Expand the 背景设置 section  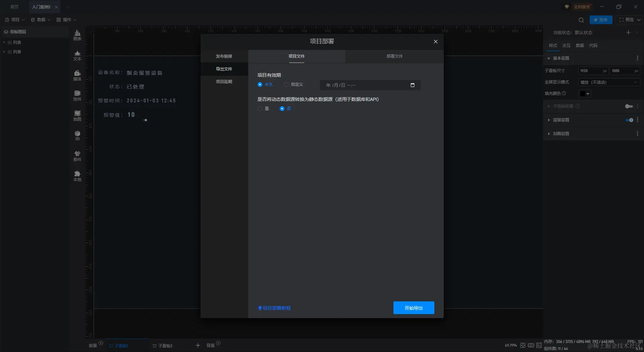[x=549, y=120]
